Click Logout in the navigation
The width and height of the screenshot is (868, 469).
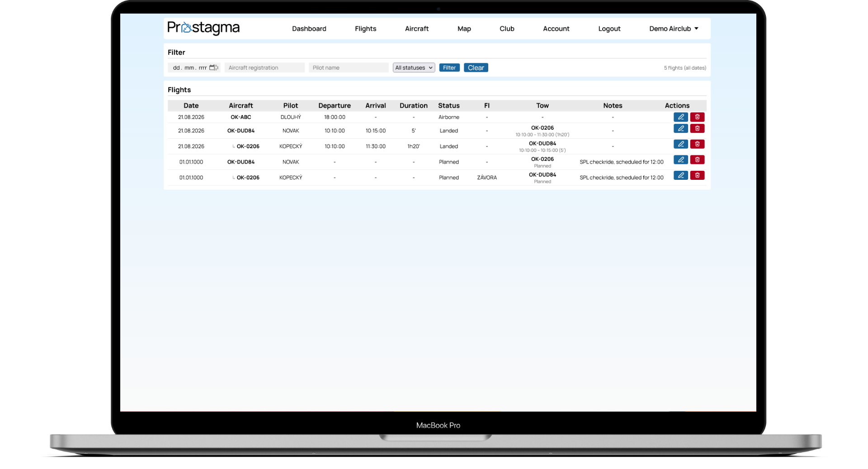[609, 28]
